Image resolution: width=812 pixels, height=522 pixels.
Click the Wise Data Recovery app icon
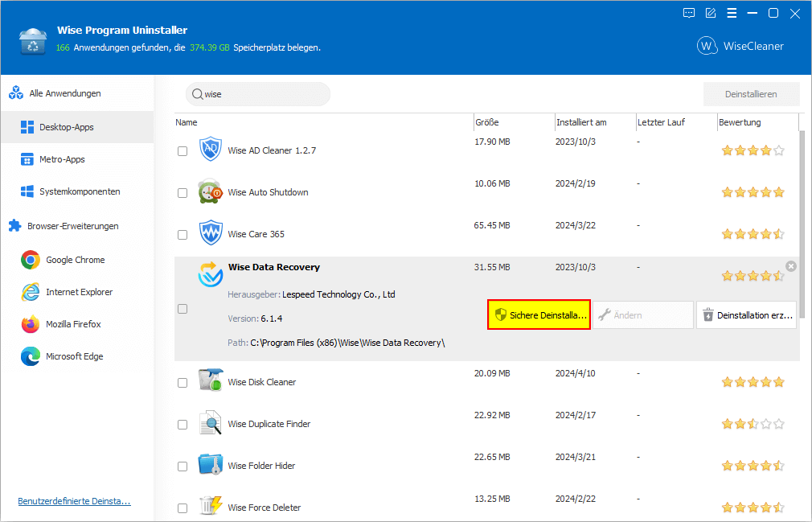tap(211, 274)
